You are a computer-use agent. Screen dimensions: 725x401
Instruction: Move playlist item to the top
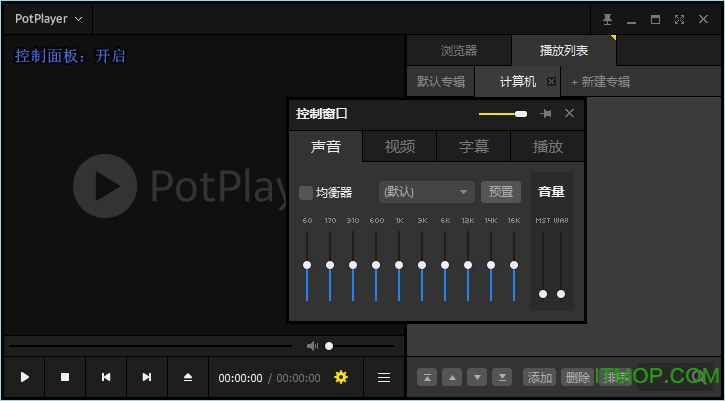pyautogui.click(x=427, y=377)
